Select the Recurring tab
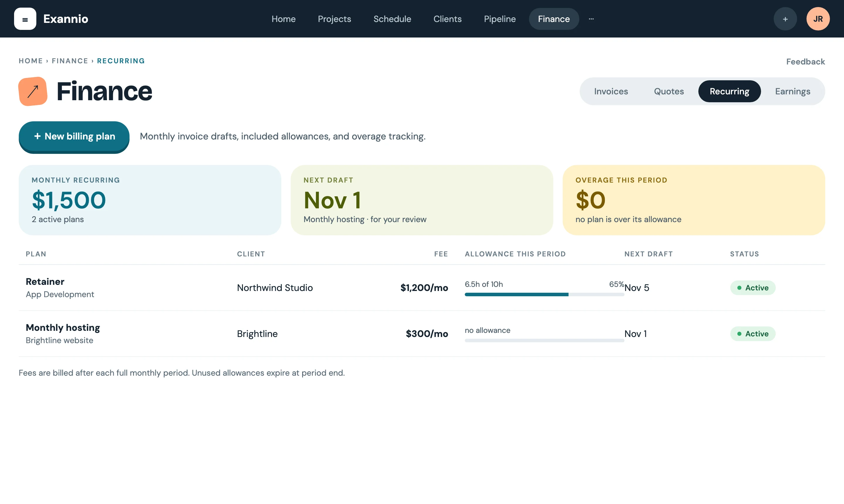The height and width of the screenshot is (504, 844). pos(729,91)
